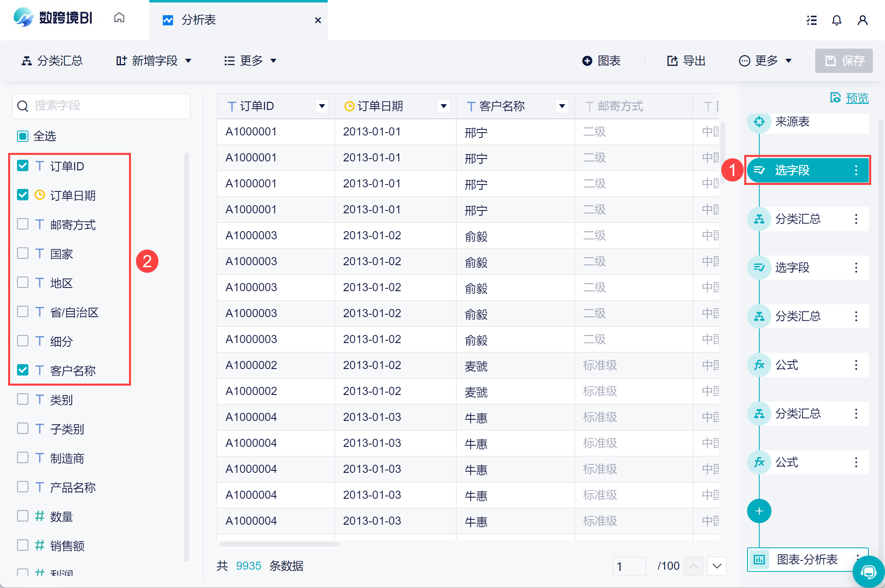Open the customer service chat bubble
This screenshot has height=588, width=885.
tap(868, 572)
